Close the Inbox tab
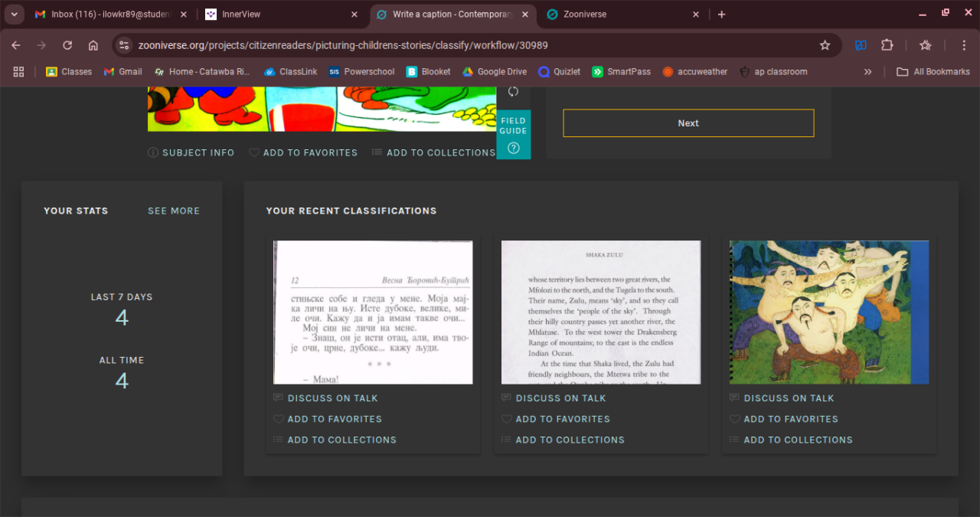The image size is (980, 517). coord(183,15)
